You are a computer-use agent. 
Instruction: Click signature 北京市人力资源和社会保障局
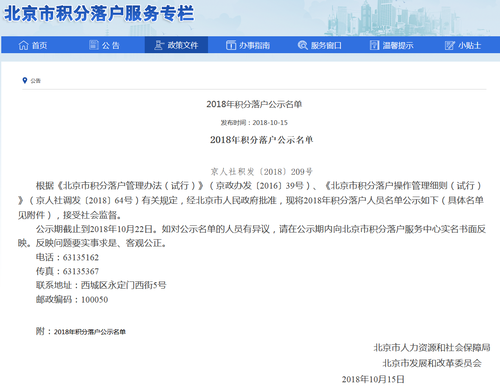pyautogui.click(x=432, y=348)
